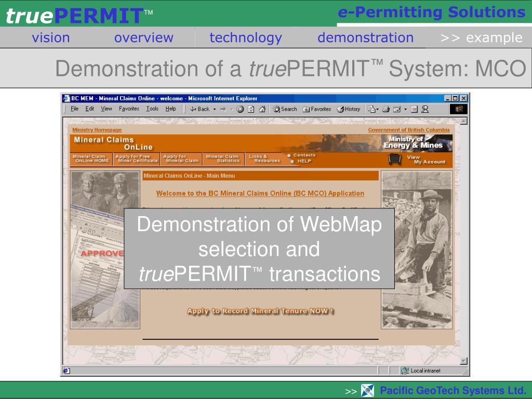Maximize the Internet Explorer window
Image resolution: width=532 pixels, height=399 pixels.
(x=455, y=98)
